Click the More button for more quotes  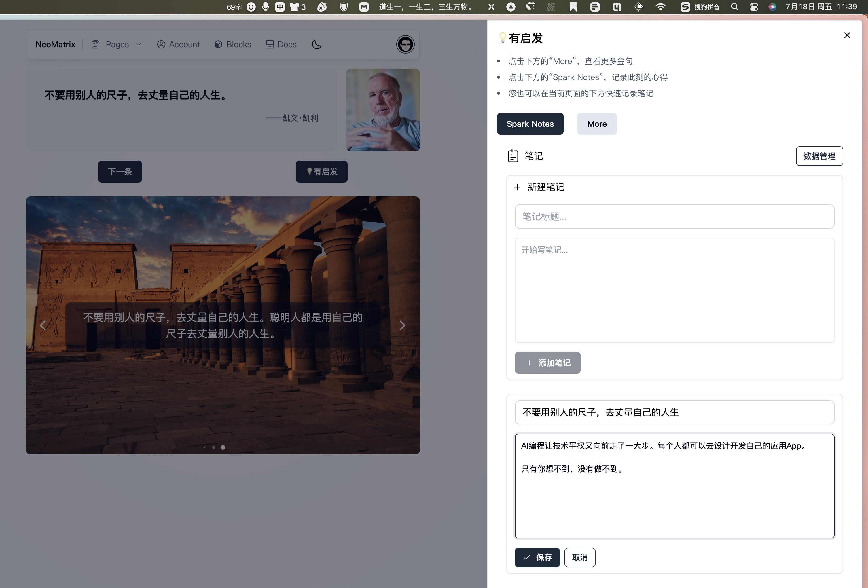tap(597, 124)
